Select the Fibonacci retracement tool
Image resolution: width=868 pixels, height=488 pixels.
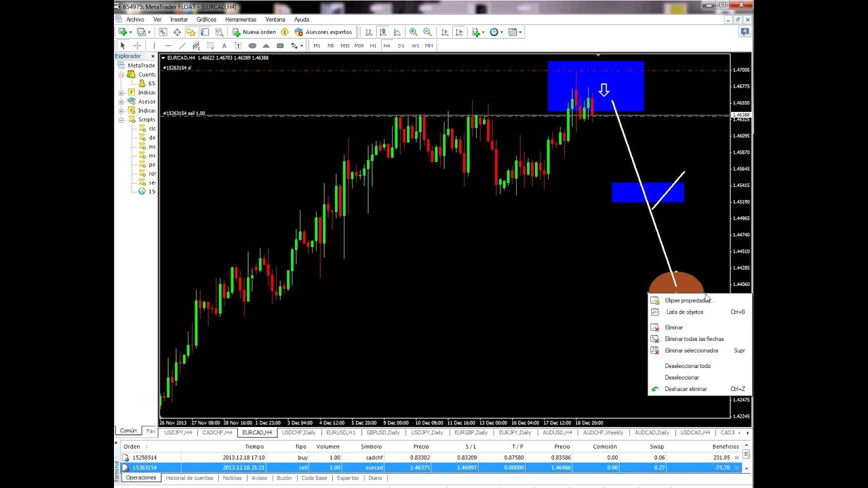coord(210,46)
